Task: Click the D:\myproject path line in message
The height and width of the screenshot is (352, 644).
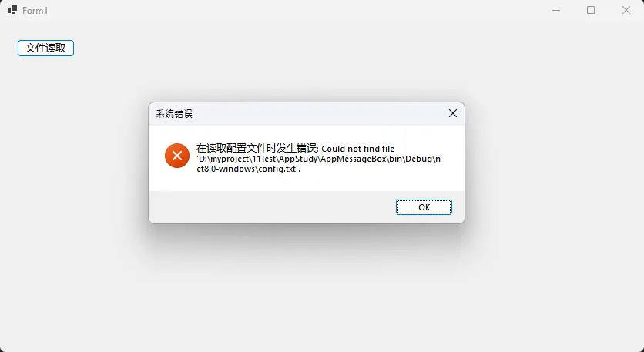Action: (319, 159)
